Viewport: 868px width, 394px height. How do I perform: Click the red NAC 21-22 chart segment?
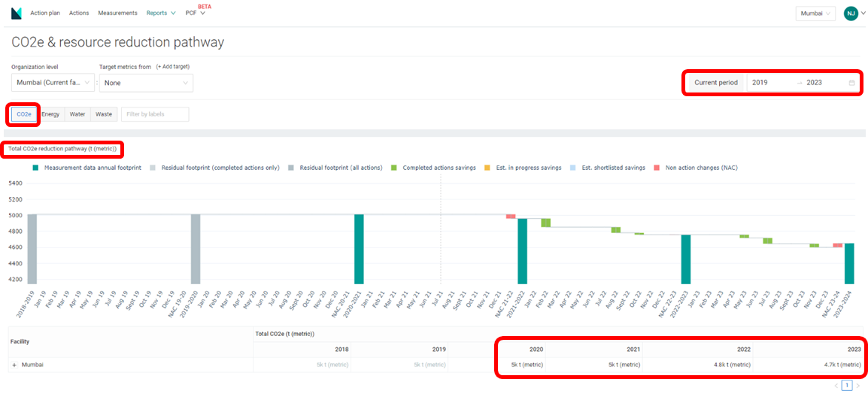[511, 217]
